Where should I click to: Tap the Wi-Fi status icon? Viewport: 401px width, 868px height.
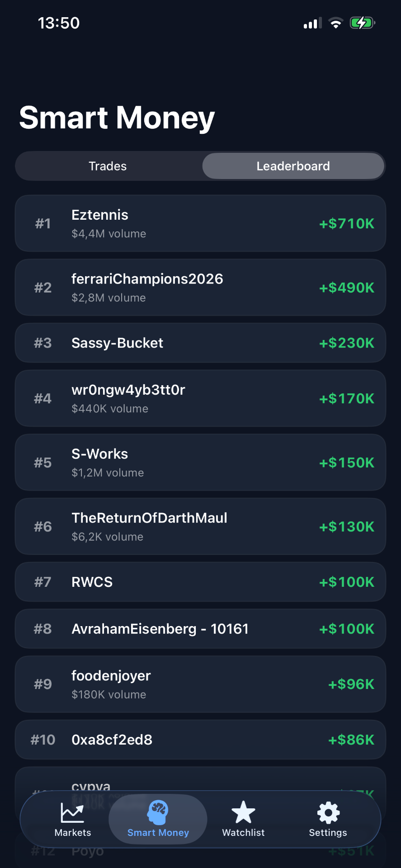[335, 23]
